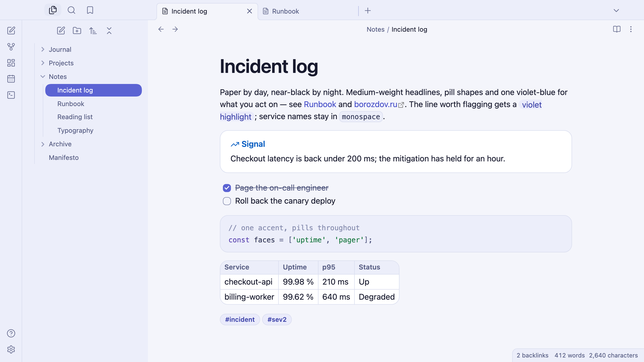Create a new note from the ribbon
644x362 pixels.
tap(11, 31)
